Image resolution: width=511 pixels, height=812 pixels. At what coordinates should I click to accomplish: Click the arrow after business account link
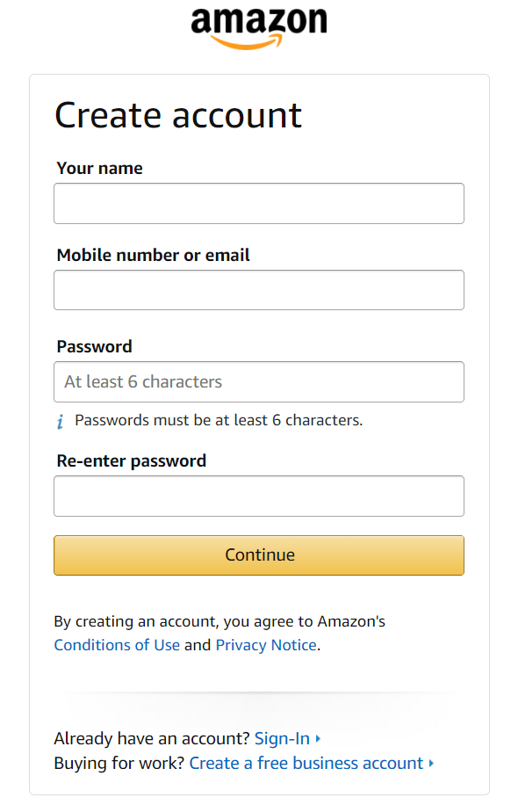(431, 764)
